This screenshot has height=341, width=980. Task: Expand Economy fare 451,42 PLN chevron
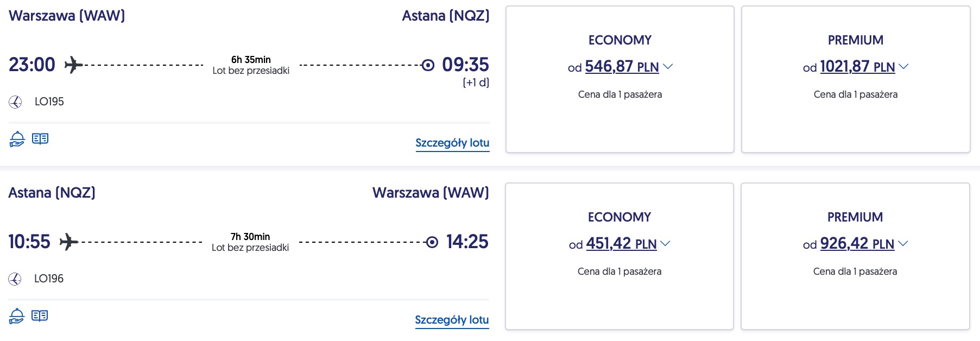click(x=665, y=244)
